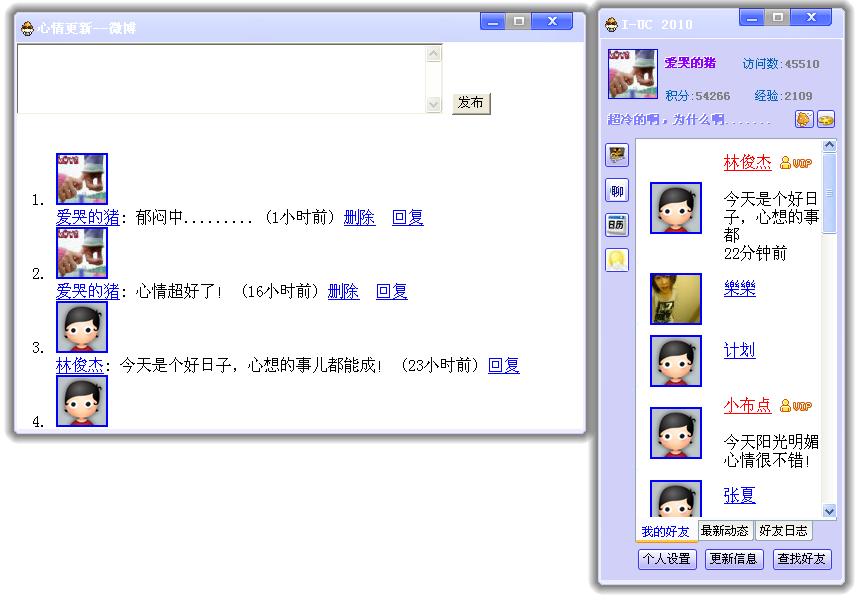Click friend list scrollbar up arrow
The width and height of the screenshot is (860, 600).
coord(829,145)
